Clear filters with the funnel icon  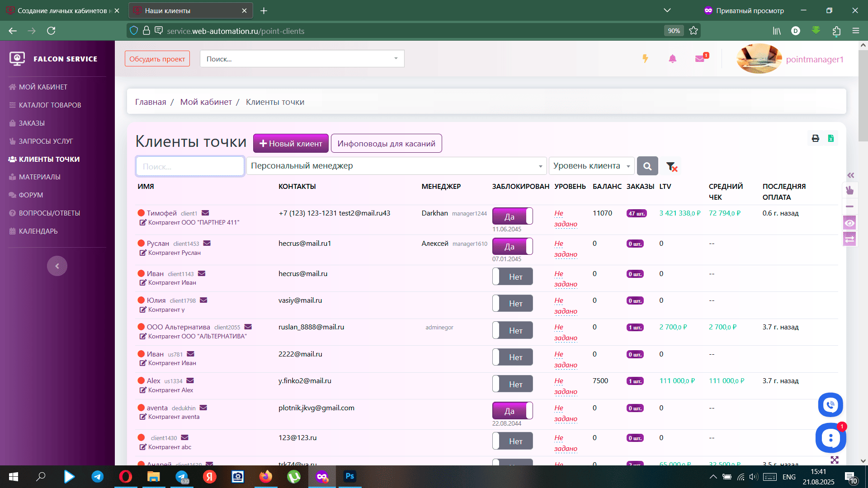click(x=671, y=166)
